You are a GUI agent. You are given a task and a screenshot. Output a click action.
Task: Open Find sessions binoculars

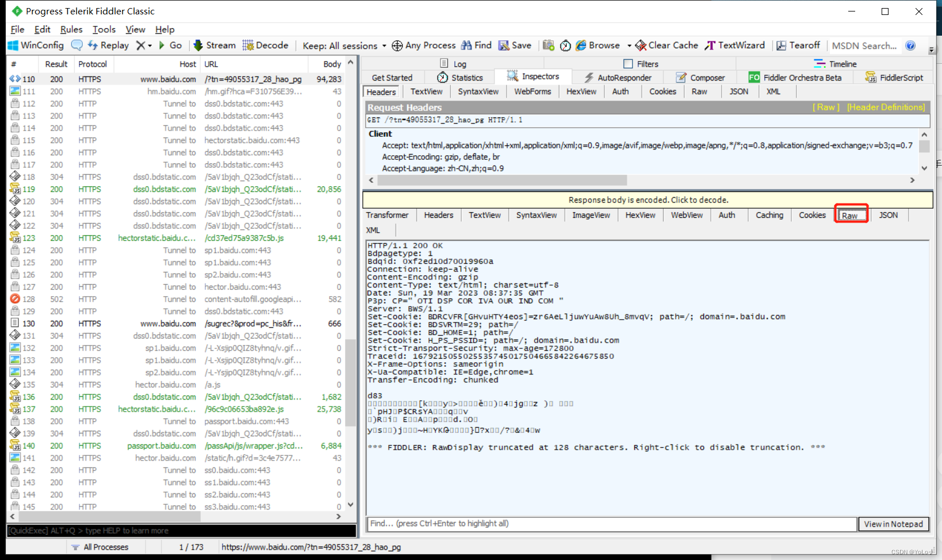click(476, 45)
